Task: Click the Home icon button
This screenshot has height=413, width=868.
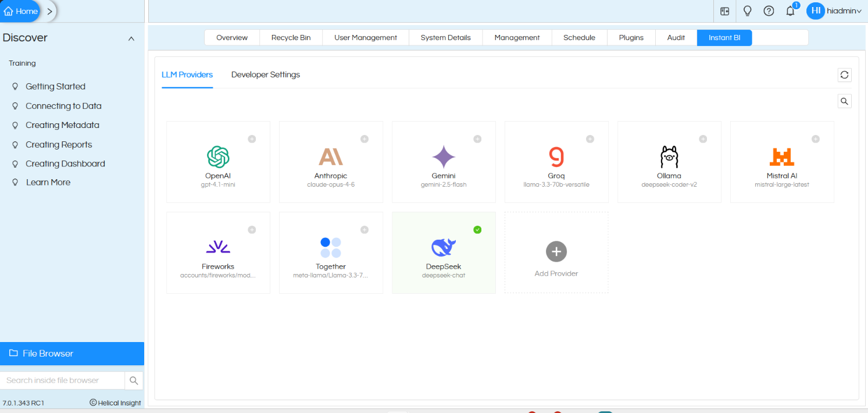Action: pos(20,11)
